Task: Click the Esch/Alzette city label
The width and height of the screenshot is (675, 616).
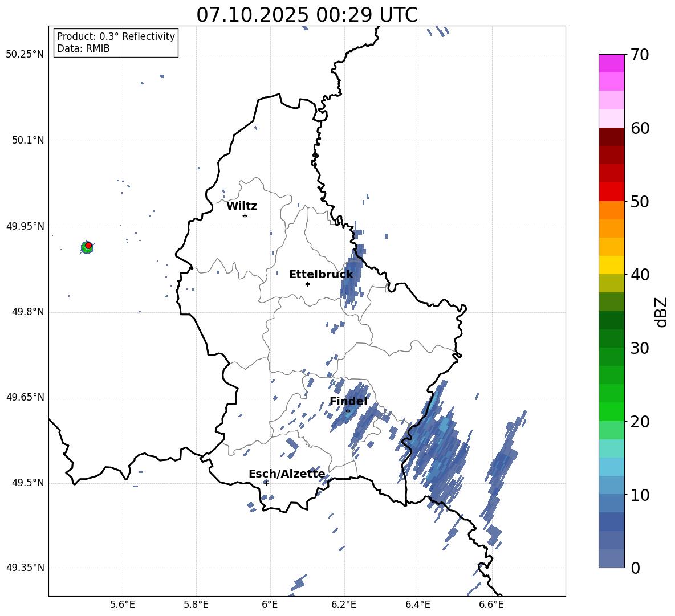Action: [x=287, y=474]
